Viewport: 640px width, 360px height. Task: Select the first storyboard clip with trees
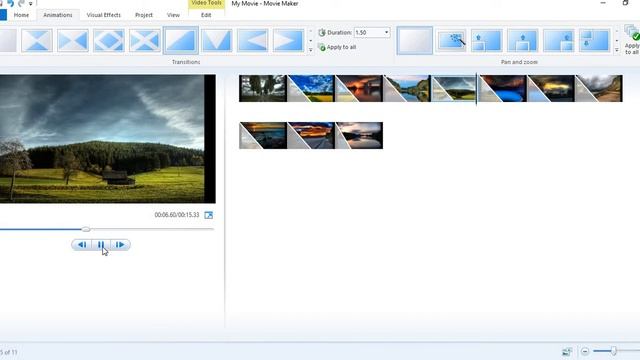[263, 88]
